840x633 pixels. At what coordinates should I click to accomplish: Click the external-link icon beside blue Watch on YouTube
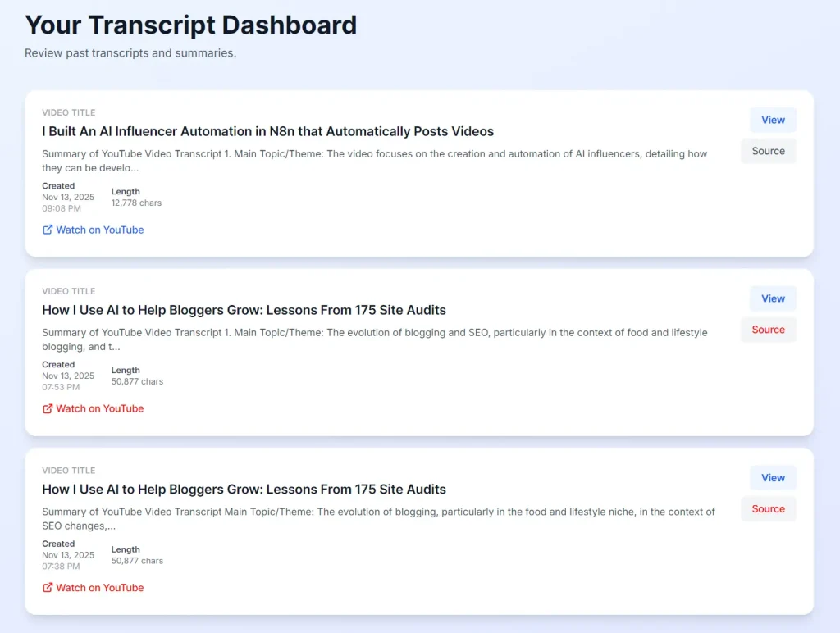pos(47,230)
